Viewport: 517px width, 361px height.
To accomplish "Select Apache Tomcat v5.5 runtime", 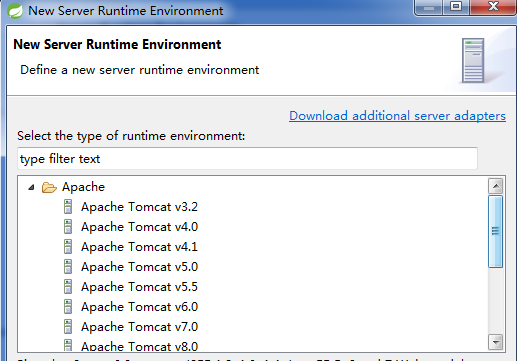I will click(139, 287).
